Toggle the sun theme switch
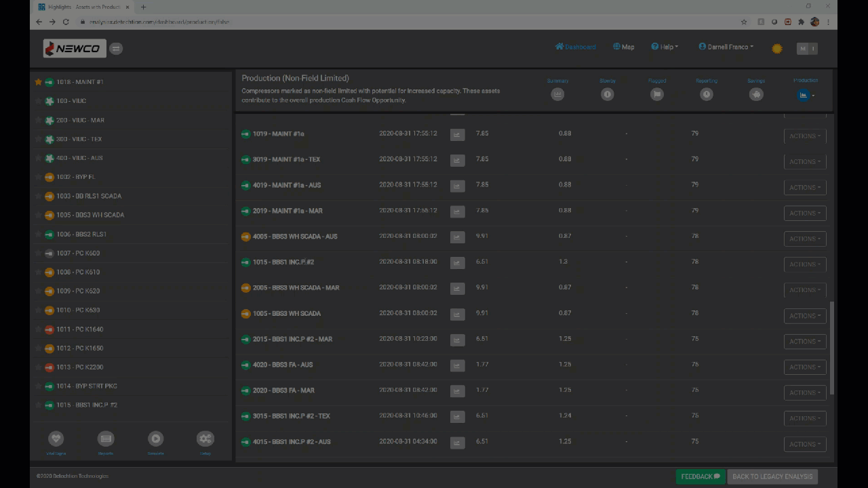 777,49
